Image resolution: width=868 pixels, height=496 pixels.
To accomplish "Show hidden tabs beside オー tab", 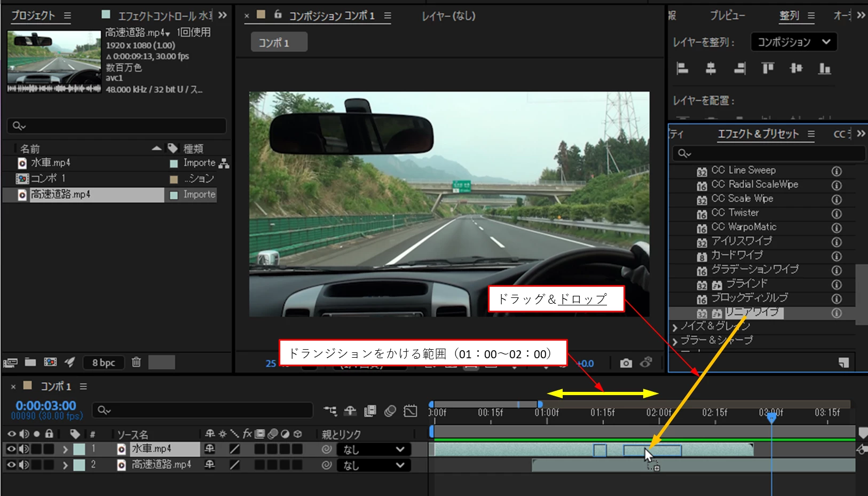I will 861,15.
